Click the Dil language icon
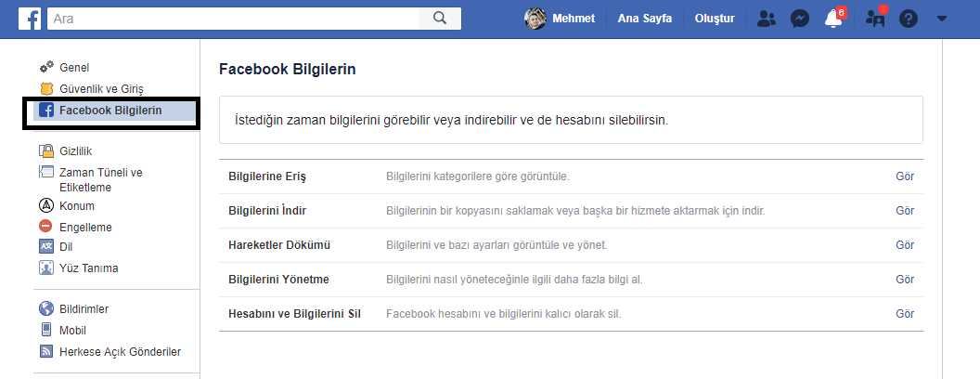 click(46, 246)
